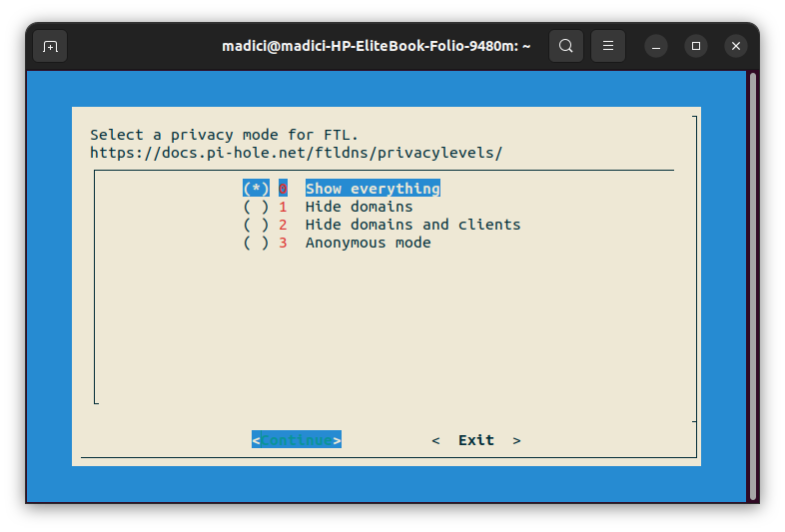Image resolution: width=785 pixels, height=532 pixels.
Task: Click the terminal vertical scrollbar
Action: click(x=753, y=286)
